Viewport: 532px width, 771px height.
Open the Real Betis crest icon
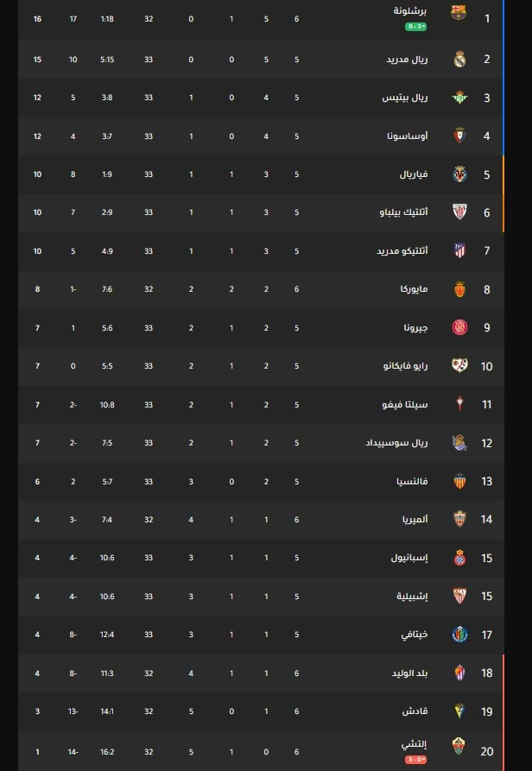[x=459, y=98]
